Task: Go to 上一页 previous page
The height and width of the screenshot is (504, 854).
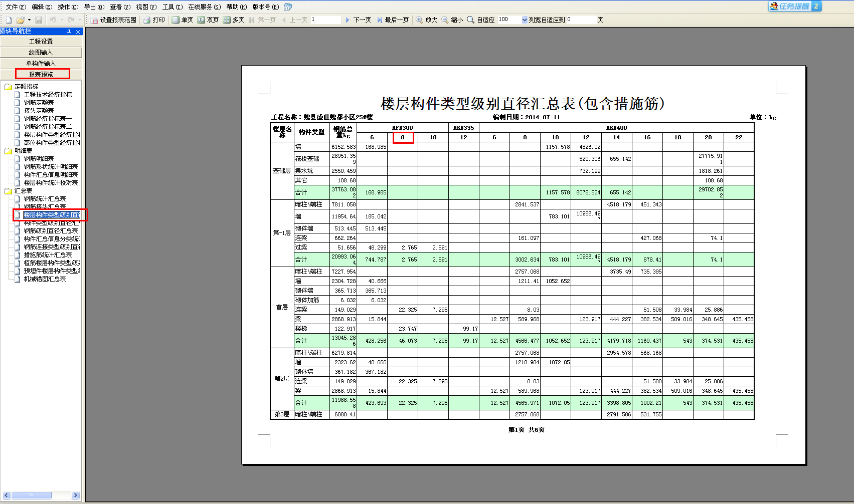Action: click(x=294, y=20)
